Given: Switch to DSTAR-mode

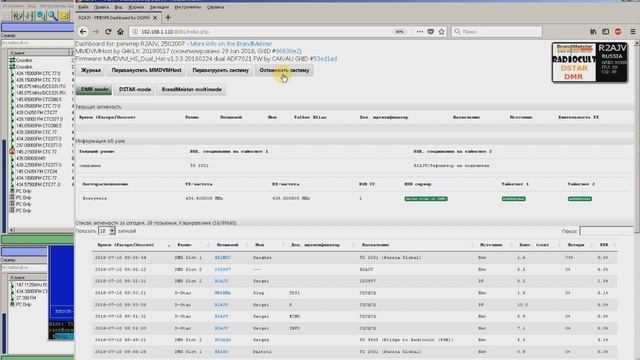Looking at the screenshot, I should pos(135,89).
